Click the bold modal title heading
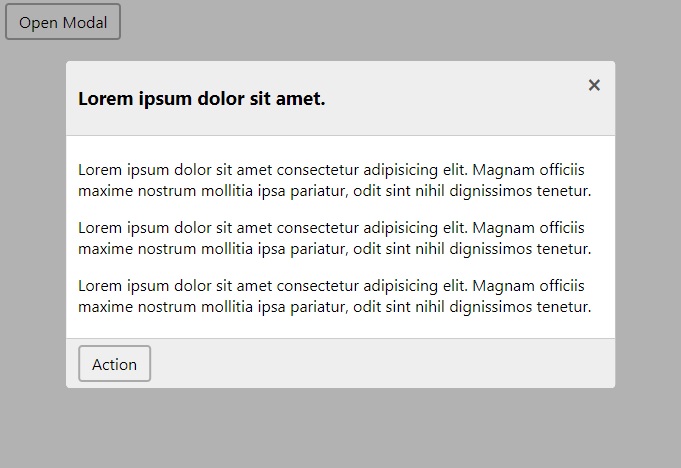The width and height of the screenshot is (681, 468). point(201,99)
